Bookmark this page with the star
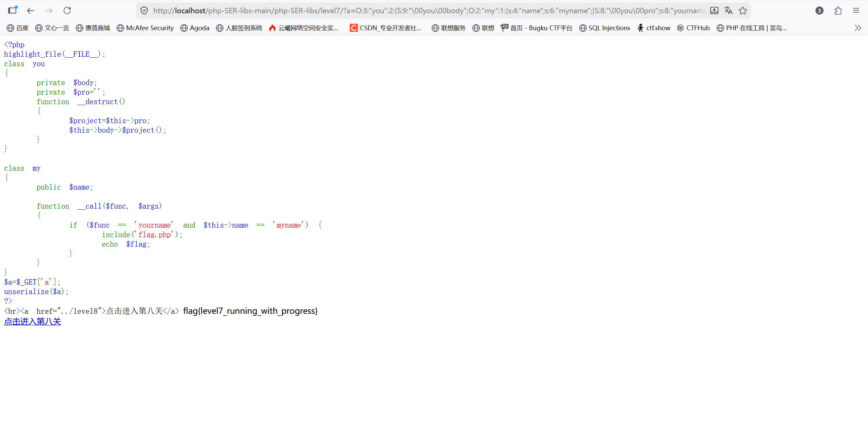The height and width of the screenshot is (425, 868). 743,11
